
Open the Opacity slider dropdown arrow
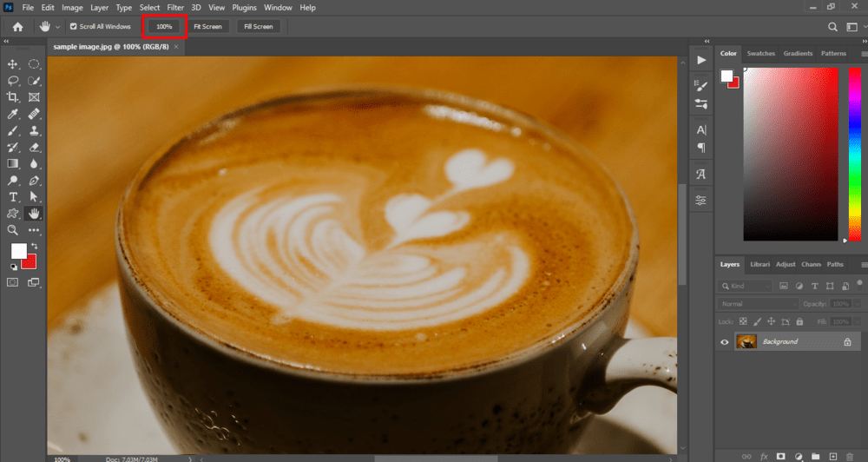click(x=857, y=304)
